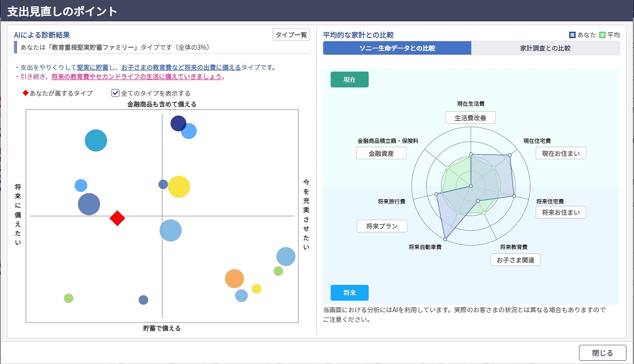Click the red diamond in あなたが属するタイプ legend
The height and width of the screenshot is (364, 634).
click(25, 93)
